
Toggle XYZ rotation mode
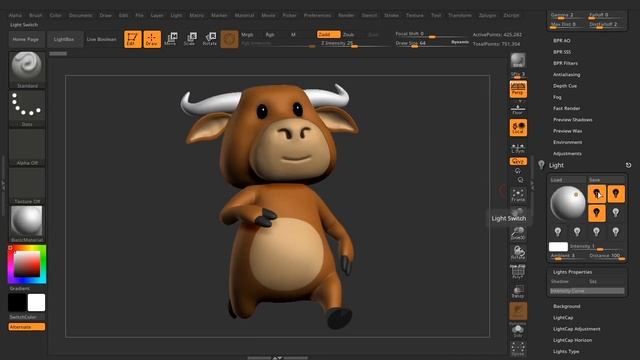coord(518,162)
